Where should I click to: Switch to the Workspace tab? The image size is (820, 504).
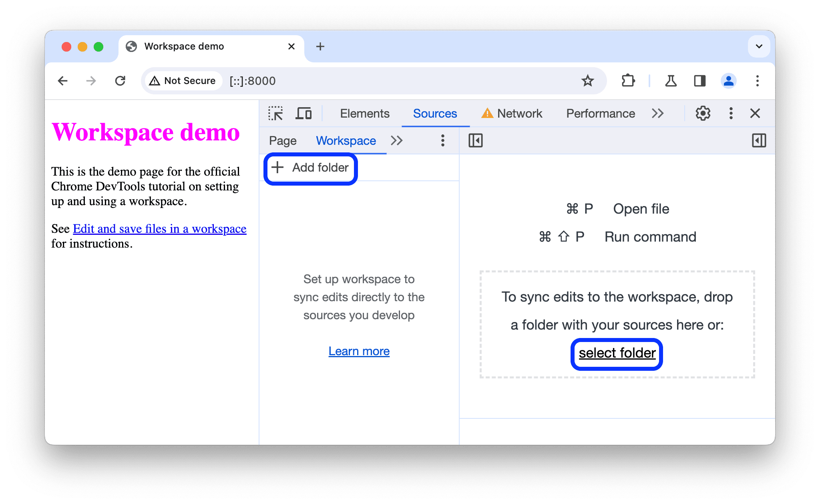[x=346, y=140]
